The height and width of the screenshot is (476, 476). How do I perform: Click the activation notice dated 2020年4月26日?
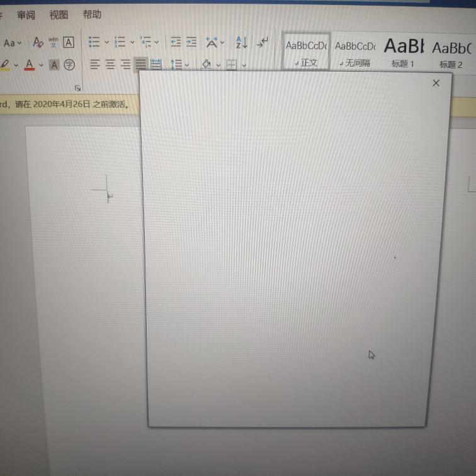pos(65,105)
